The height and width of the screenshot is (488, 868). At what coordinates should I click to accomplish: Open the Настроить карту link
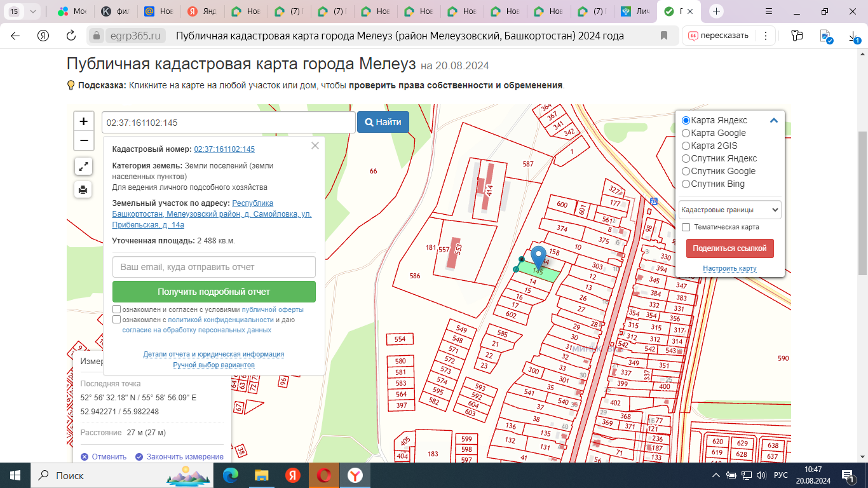(729, 269)
